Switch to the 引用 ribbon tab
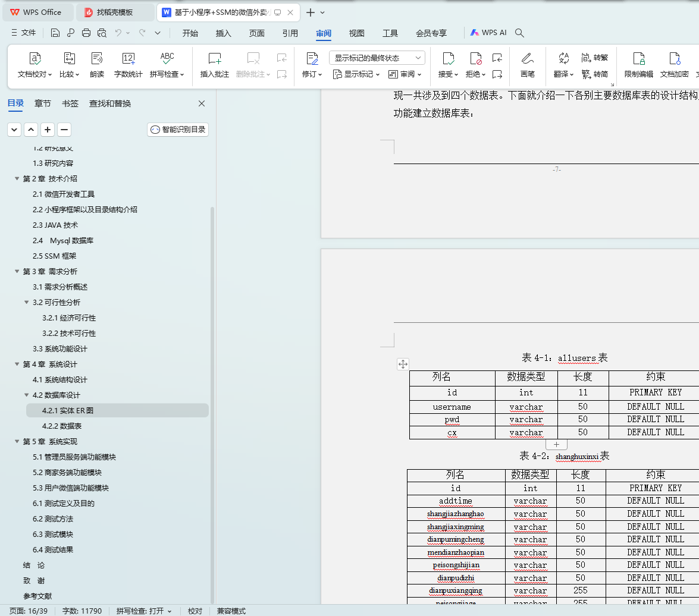This screenshot has height=616, width=699. [290, 33]
